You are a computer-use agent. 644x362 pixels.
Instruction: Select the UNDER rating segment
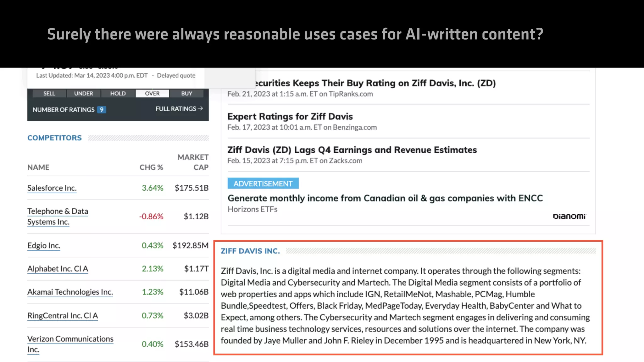83,93
